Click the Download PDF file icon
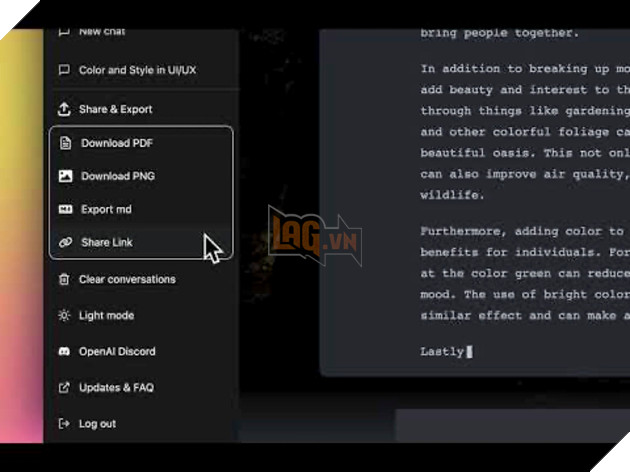Image resolution: width=630 pixels, height=472 pixels. 66,143
